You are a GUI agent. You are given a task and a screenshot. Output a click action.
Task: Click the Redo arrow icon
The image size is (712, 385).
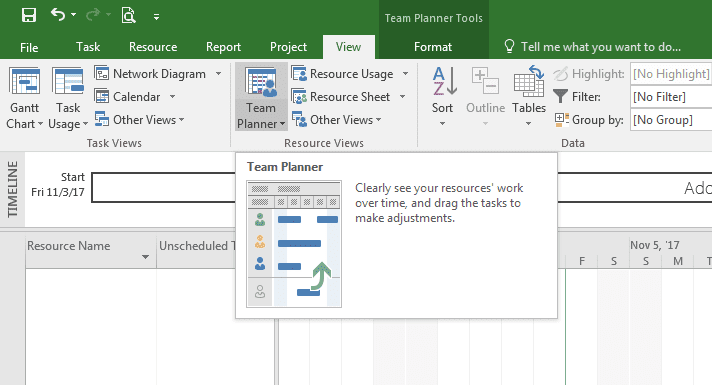[93, 15]
